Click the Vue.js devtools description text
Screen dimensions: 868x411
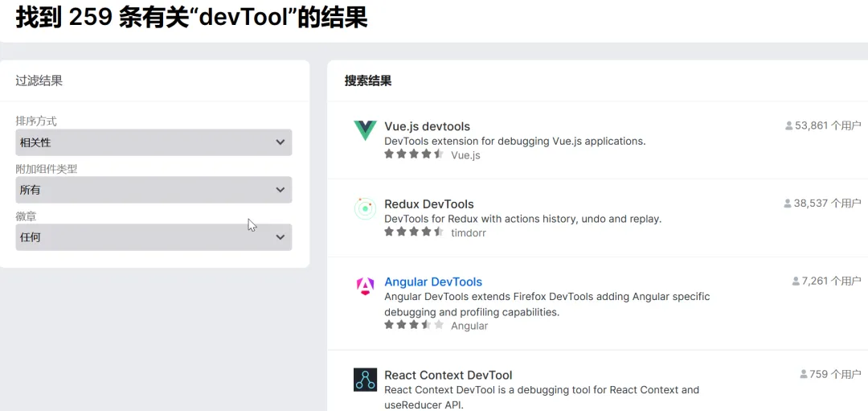pyautogui.click(x=515, y=141)
